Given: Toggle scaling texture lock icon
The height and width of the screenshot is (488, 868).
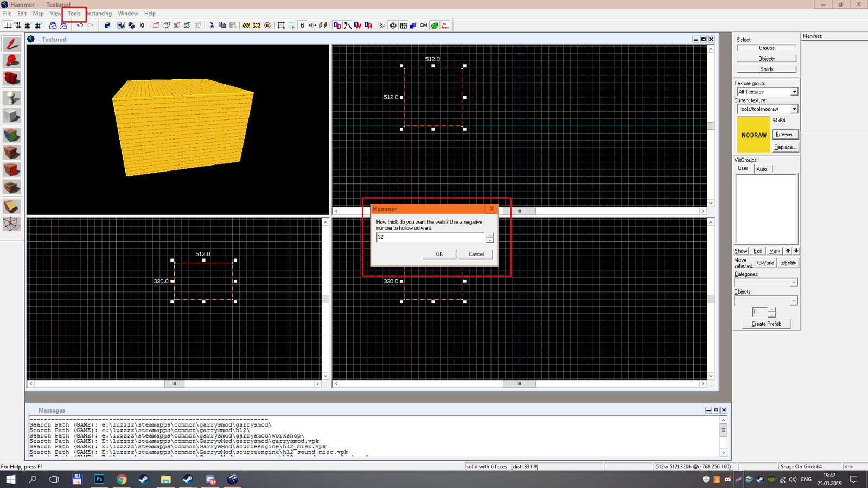Looking at the screenshot, I should tap(312, 25).
